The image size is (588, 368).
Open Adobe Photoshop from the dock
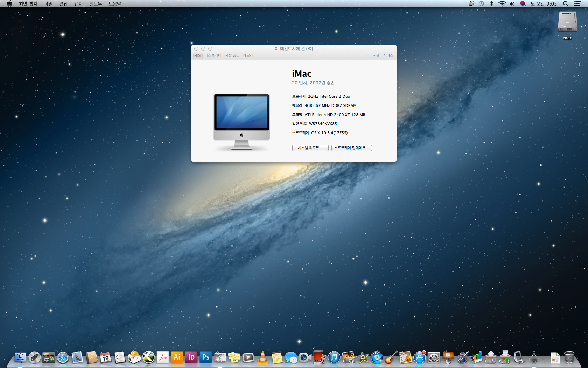click(205, 357)
